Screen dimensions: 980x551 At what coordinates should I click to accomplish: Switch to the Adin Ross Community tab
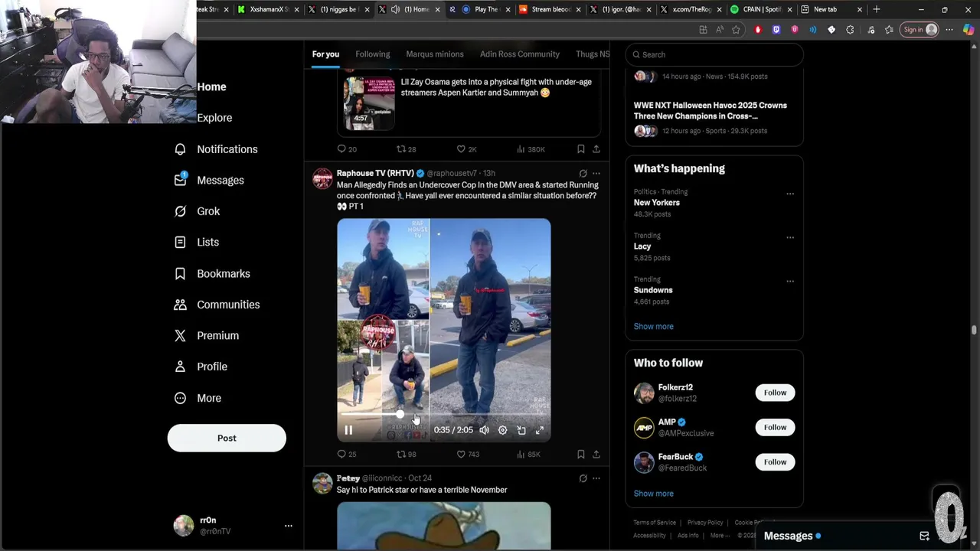tap(520, 54)
